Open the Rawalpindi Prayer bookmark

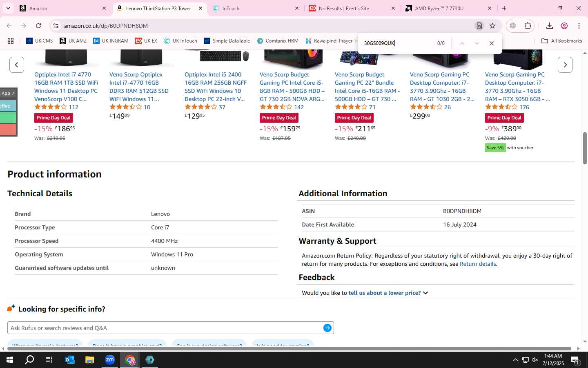point(331,41)
